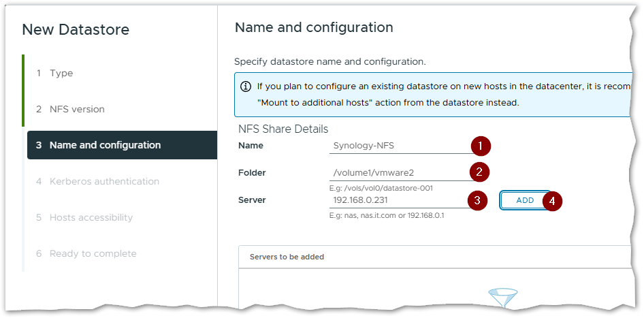Screen dimensions: 644x318
Task: Select the Name and configuration step
Action: (x=105, y=145)
